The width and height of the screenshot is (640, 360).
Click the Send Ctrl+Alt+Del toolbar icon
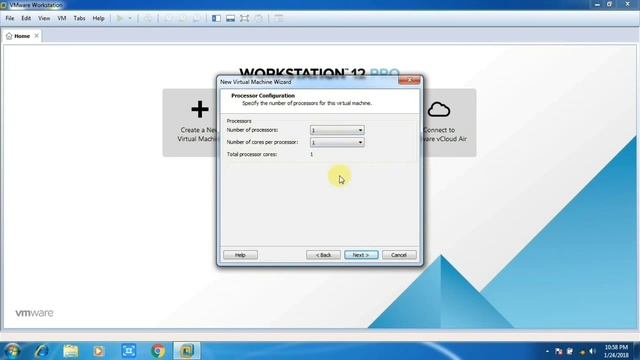coord(148,18)
